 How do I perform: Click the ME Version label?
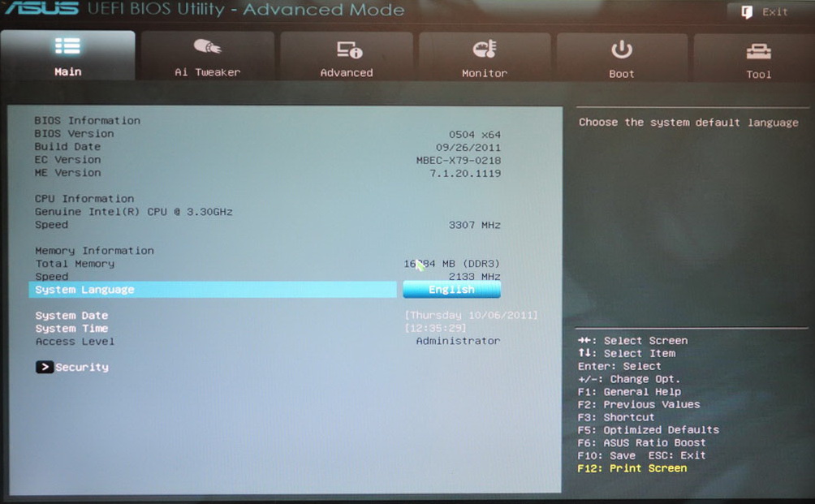coord(67,173)
